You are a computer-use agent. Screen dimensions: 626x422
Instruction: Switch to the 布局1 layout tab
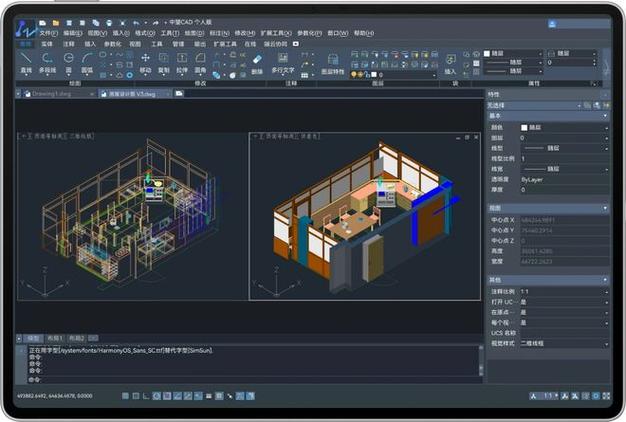(55, 338)
